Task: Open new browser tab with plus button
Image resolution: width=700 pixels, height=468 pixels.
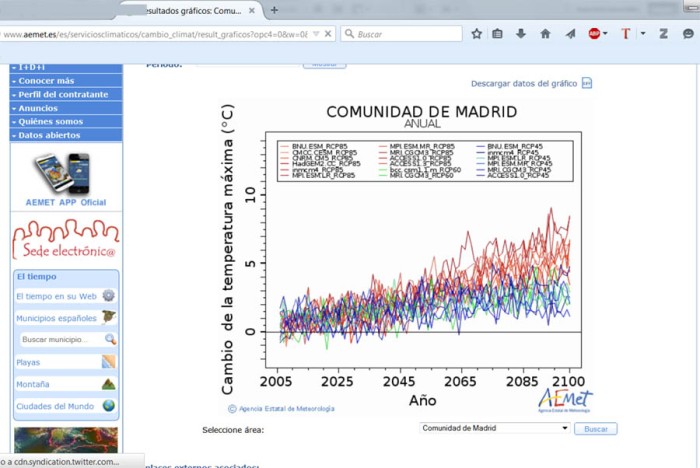Action: pyautogui.click(x=275, y=9)
